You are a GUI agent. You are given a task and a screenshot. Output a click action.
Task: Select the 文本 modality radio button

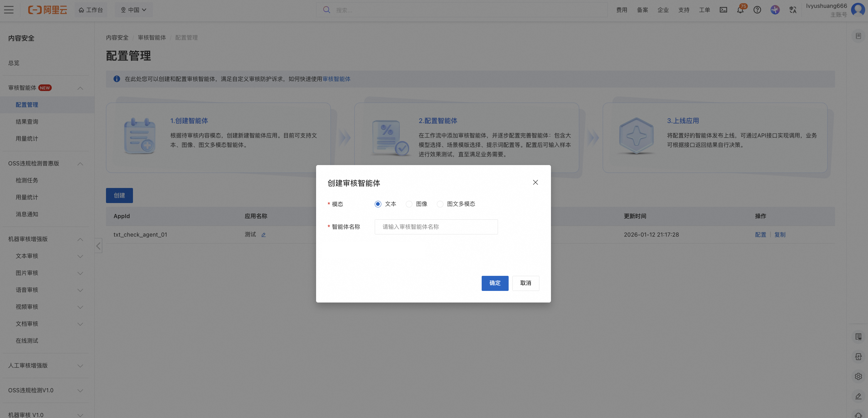coord(378,204)
